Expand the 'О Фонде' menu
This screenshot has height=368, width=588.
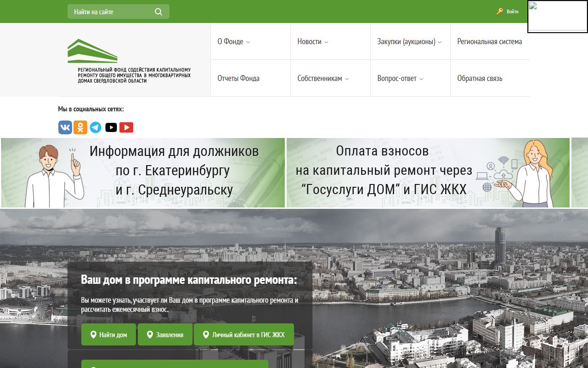(x=234, y=41)
